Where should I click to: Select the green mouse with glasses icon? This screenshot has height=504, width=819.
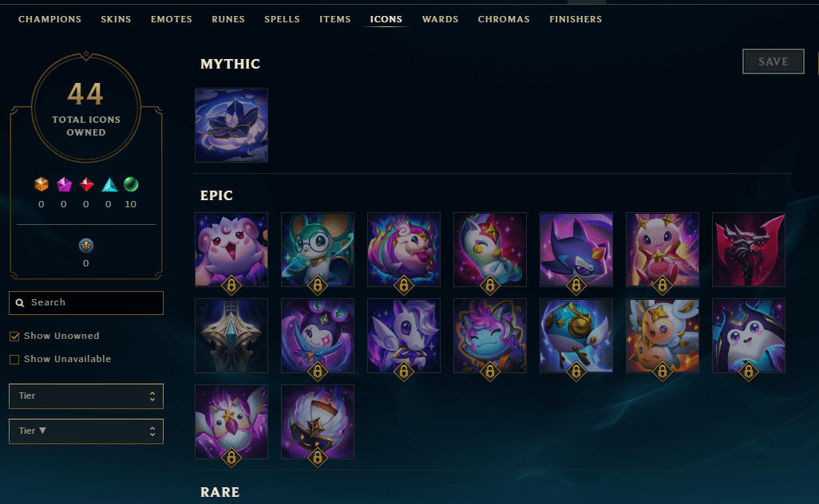(318, 250)
